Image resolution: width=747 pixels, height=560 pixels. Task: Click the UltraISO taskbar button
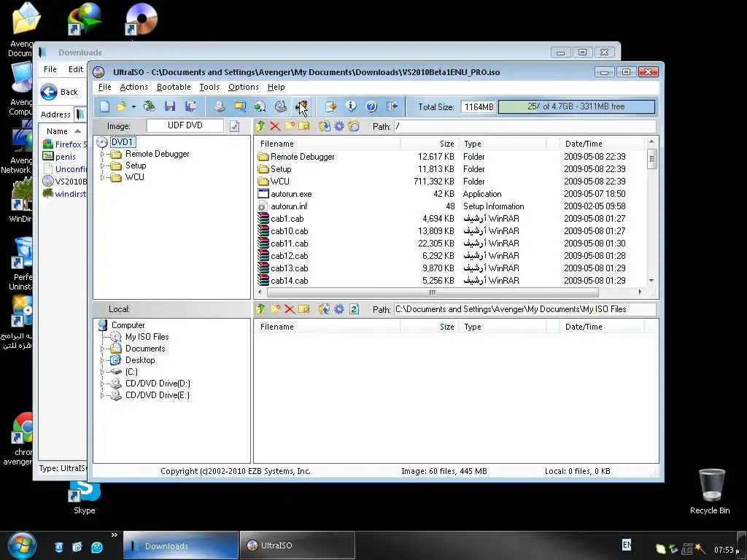pos(298,545)
